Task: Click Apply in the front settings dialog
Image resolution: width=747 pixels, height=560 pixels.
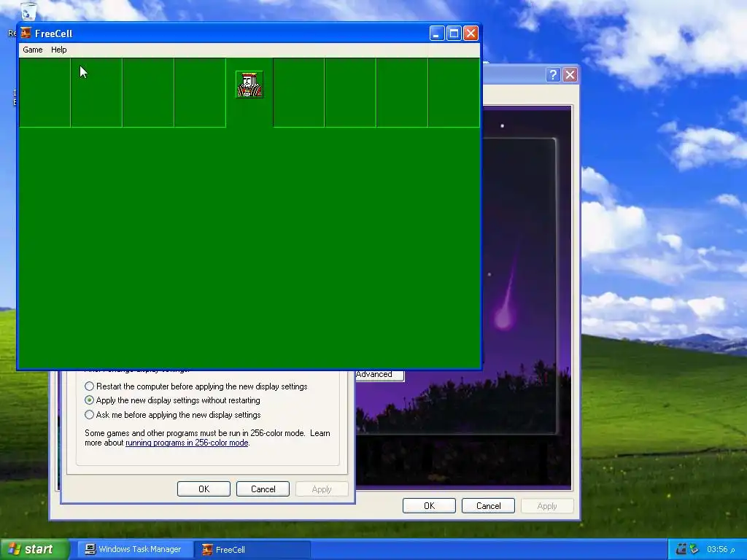Action: (x=322, y=489)
